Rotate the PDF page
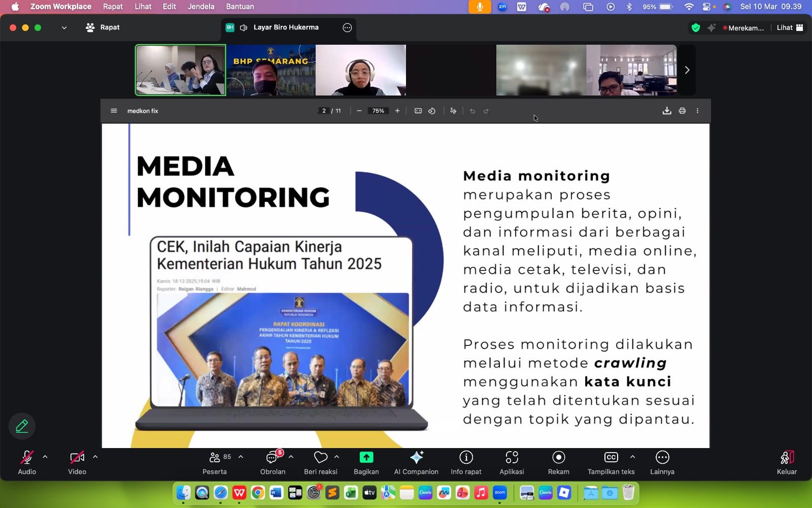 (x=432, y=111)
